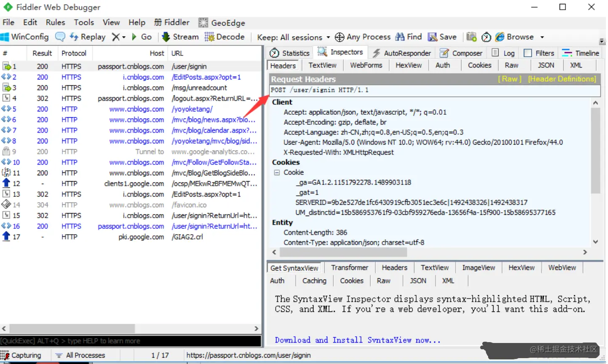Click the request headers vertical scrollbar thumb
608x364 pixels.
(x=595, y=150)
